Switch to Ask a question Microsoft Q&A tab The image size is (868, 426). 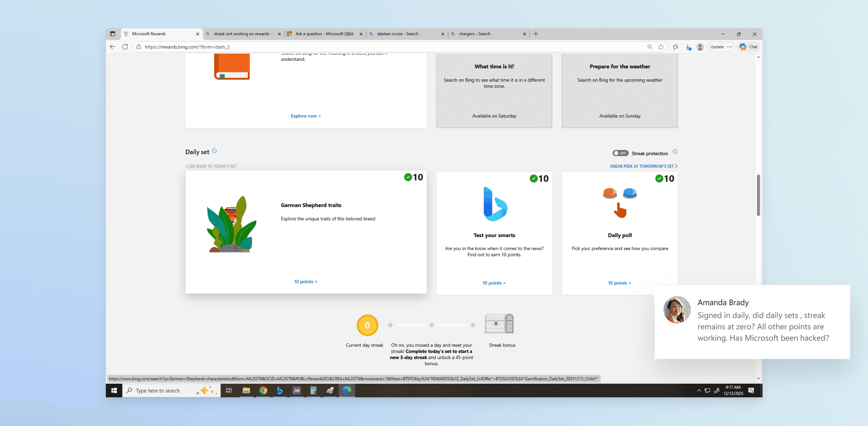[324, 34]
